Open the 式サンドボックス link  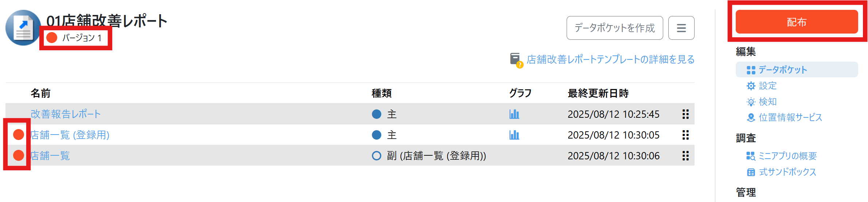tap(787, 172)
